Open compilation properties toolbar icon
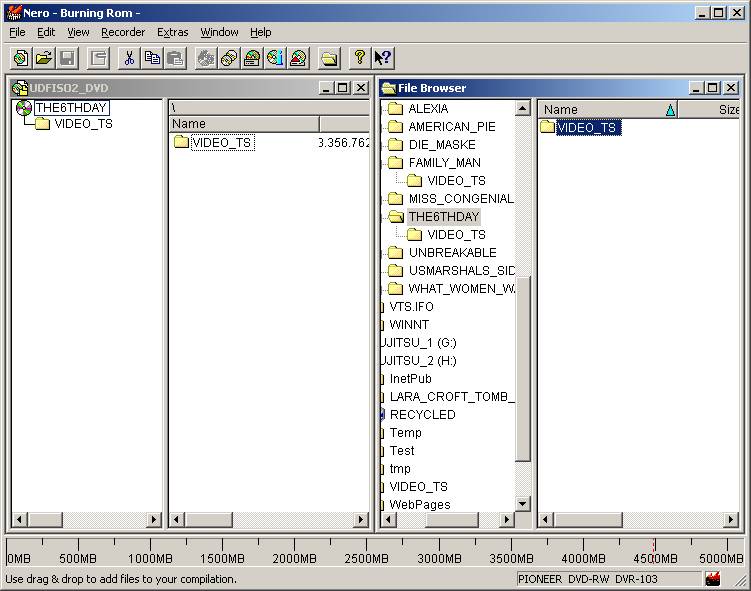 [x=99, y=58]
